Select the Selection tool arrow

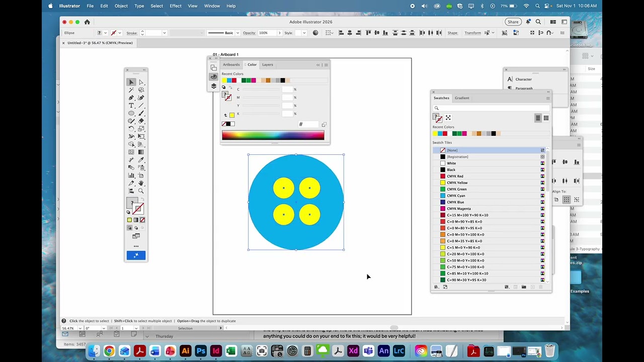pos(131,82)
